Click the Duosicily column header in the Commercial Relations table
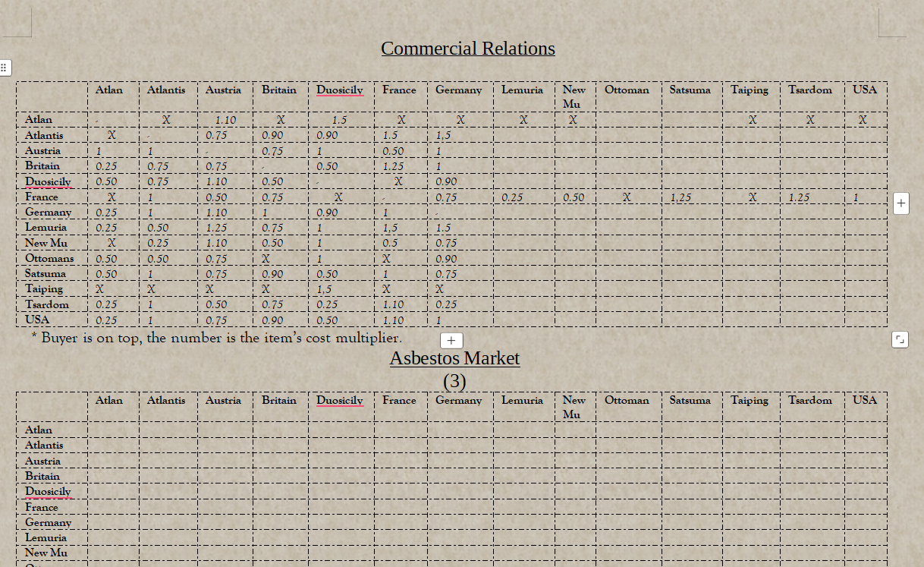Screen dimensions: 924x567 pyautogui.click(x=340, y=90)
